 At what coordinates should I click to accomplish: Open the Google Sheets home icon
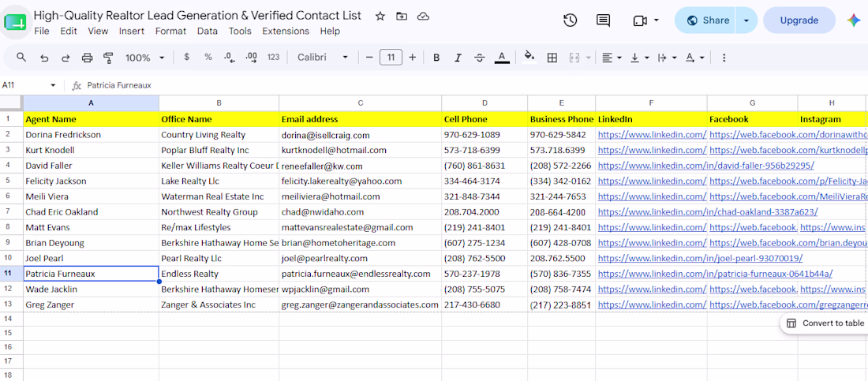click(x=15, y=22)
